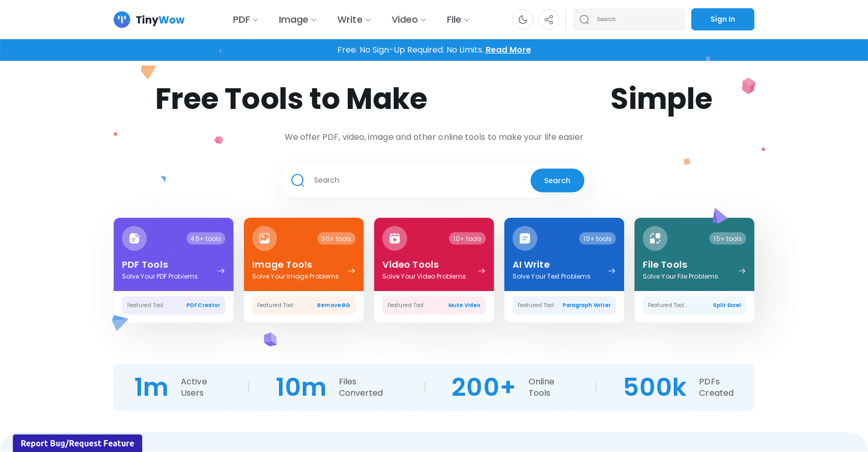Follow the Read More banner link
Image resolution: width=868 pixels, height=452 pixels.
[x=508, y=50]
